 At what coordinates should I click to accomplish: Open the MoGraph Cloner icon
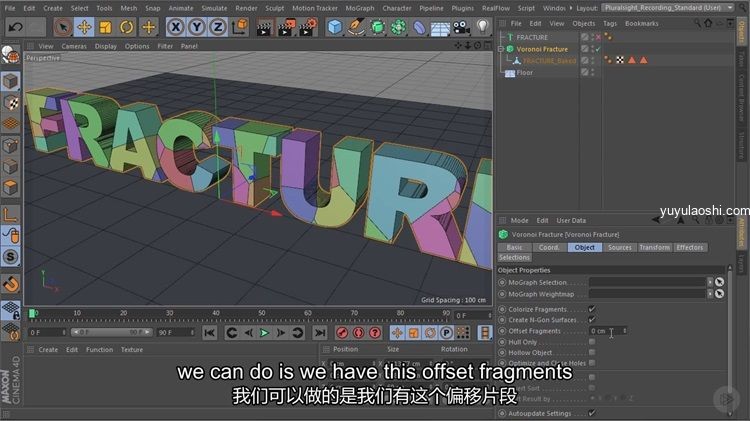click(x=398, y=27)
